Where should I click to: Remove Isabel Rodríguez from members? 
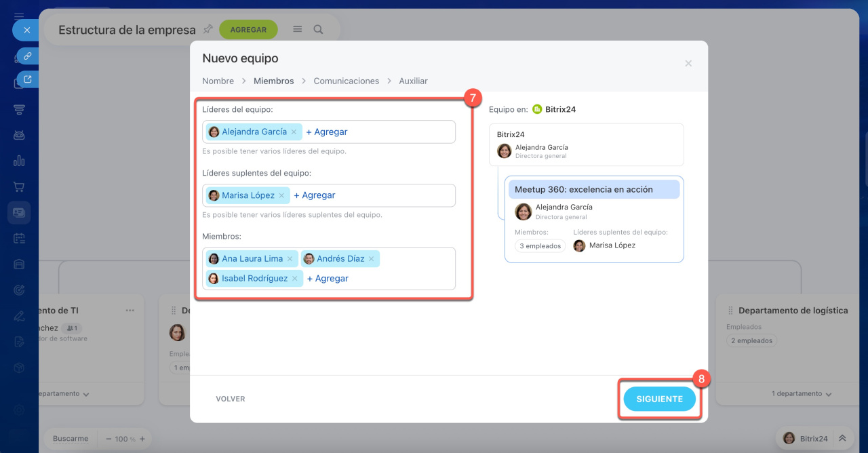pyautogui.click(x=294, y=279)
